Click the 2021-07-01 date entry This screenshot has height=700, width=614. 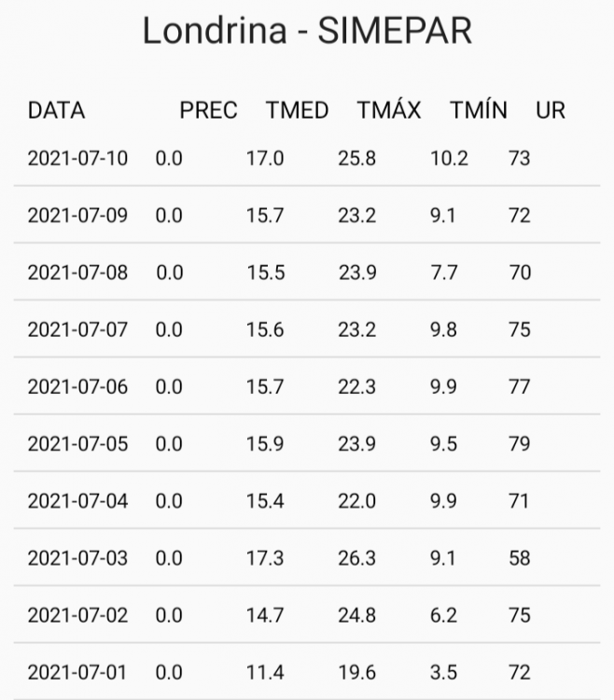pos(77,672)
